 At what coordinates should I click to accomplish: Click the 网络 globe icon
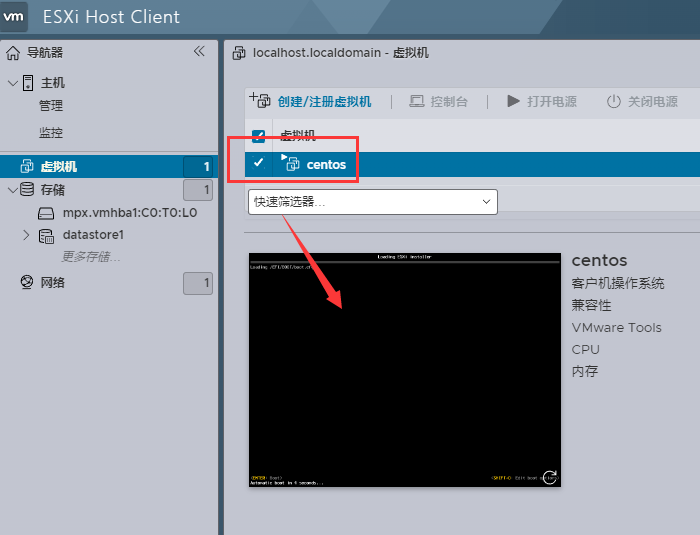(27, 282)
